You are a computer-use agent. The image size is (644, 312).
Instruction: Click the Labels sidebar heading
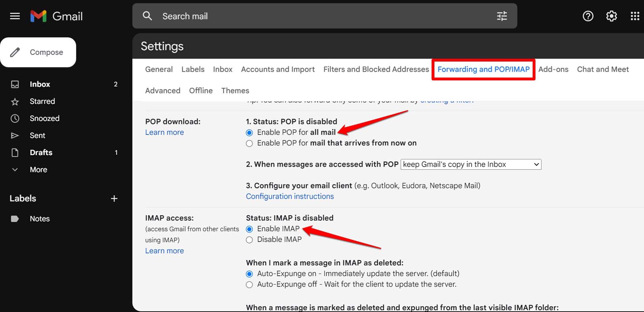[x=23, y=199]
